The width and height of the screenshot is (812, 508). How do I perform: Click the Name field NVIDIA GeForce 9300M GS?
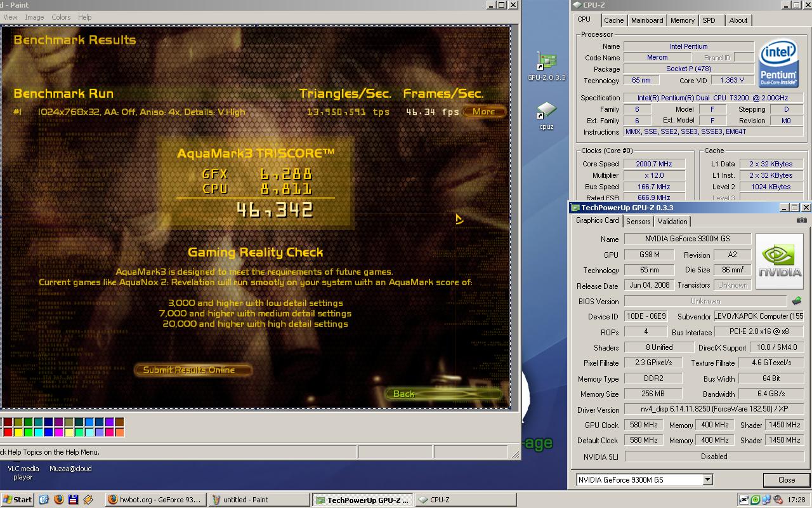point(688,239)
